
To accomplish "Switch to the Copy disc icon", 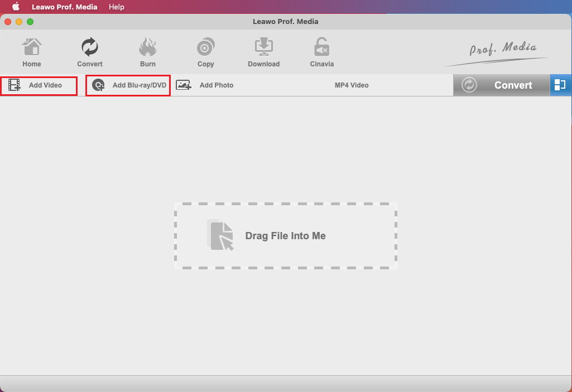I will [206, 47].
